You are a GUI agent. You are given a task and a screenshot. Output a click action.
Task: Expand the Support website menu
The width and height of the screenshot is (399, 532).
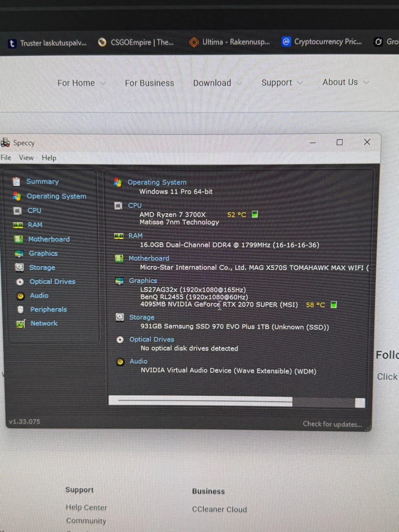click(x=281, y=83)
